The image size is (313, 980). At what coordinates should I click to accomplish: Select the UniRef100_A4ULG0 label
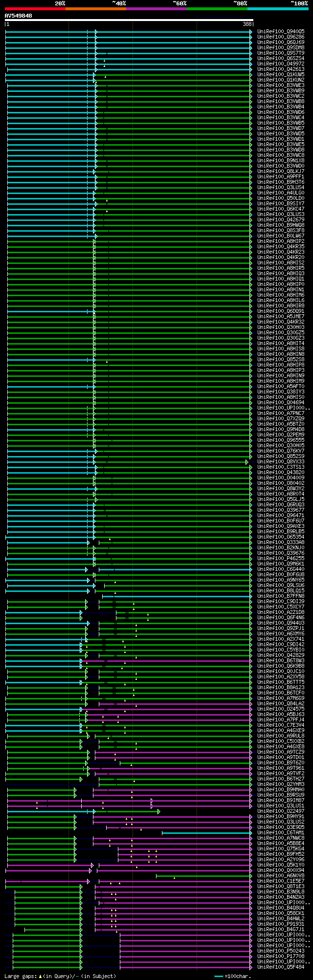coord(281,193)
